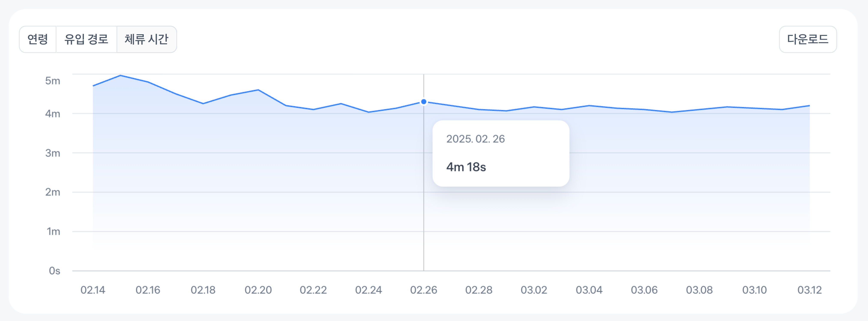Screen dimensions: 868x321
Task: Select the 03.02 date on the axis
Action: (x=534, y=290)
